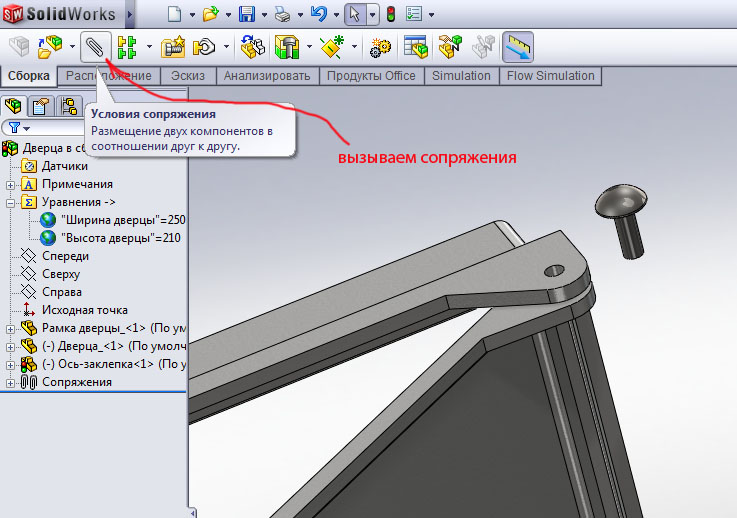This screenshot has height=518, width=737.
Task: Click the Rebuild traffic light icon
Action: tap(391, 15)
